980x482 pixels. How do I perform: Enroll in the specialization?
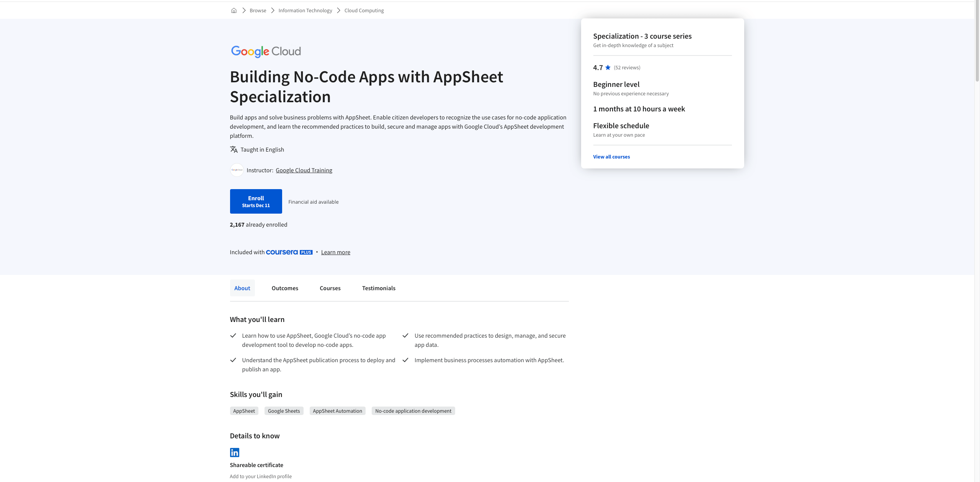click(256, 201)
